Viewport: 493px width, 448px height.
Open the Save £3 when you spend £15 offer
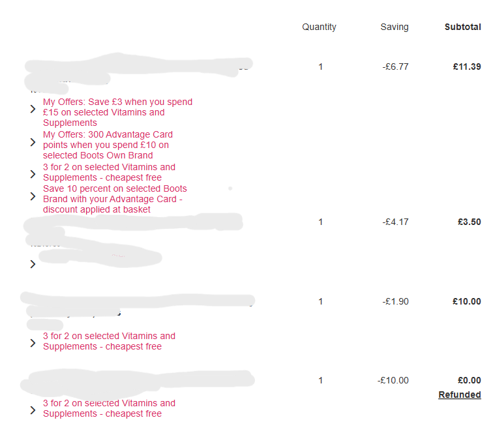(x=117, y=112)
